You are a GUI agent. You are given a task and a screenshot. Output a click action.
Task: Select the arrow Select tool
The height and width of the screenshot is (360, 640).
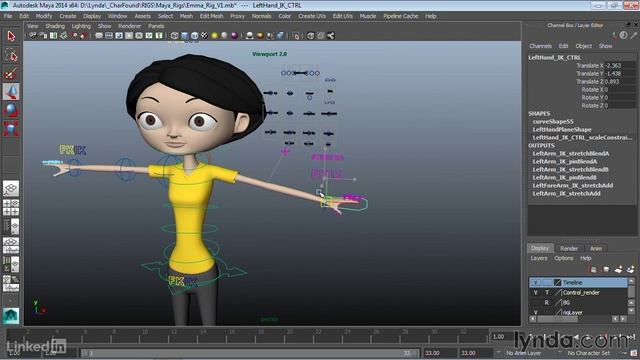click(11, 36)
